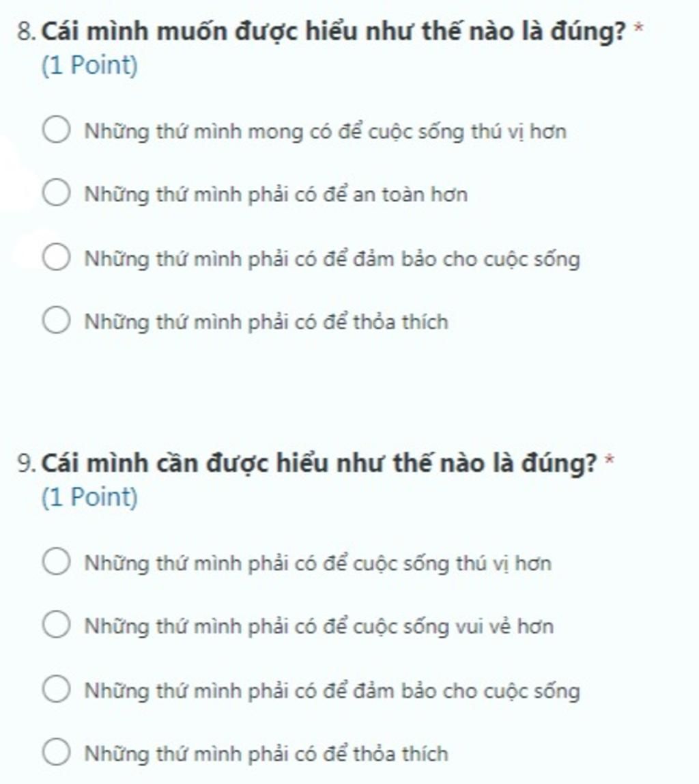Screen dimensions: 699x784
Task: Choose the 'an toàn hơn' radio button
Action: click(56, 193)
